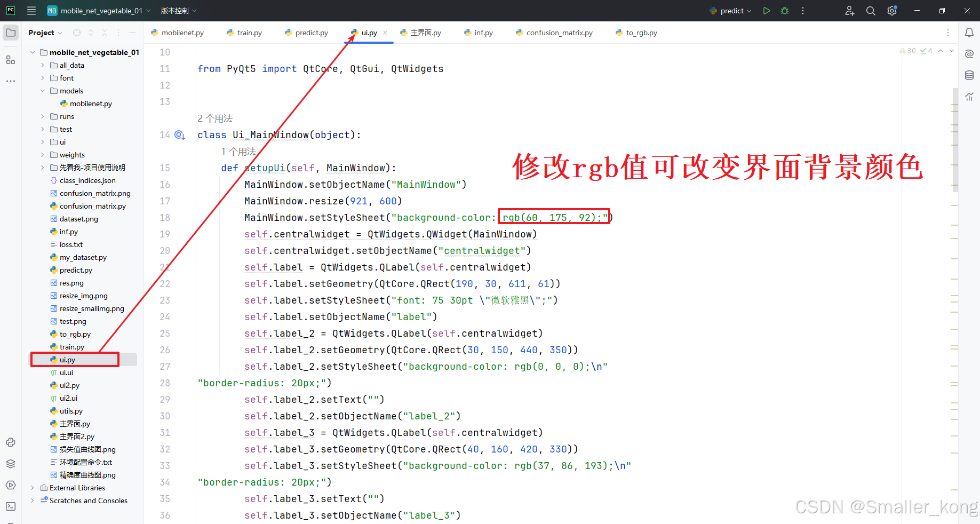The image size is (980, 524).
Task: Collapse mobile_net_vegetable_01 root node
Action: [33, 52]
